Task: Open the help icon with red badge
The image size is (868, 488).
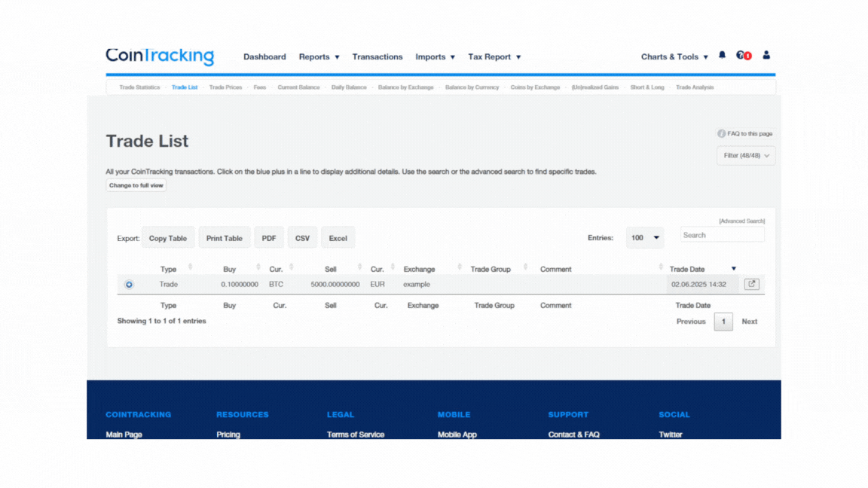Action: click(x=744, y=55)
